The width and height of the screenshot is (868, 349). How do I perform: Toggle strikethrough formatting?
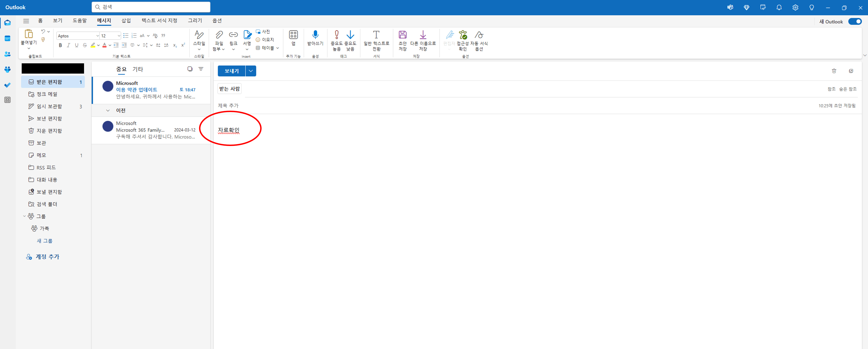(85, 45)
